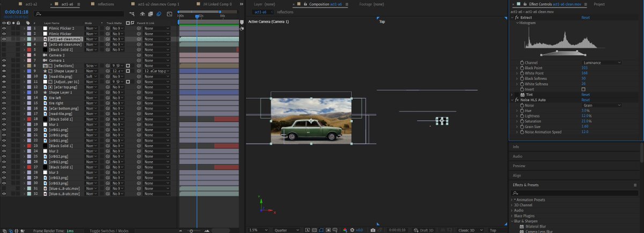Click the Effects & Presets search field
This screenshot has width=644, height=233.
pos(576,192)
